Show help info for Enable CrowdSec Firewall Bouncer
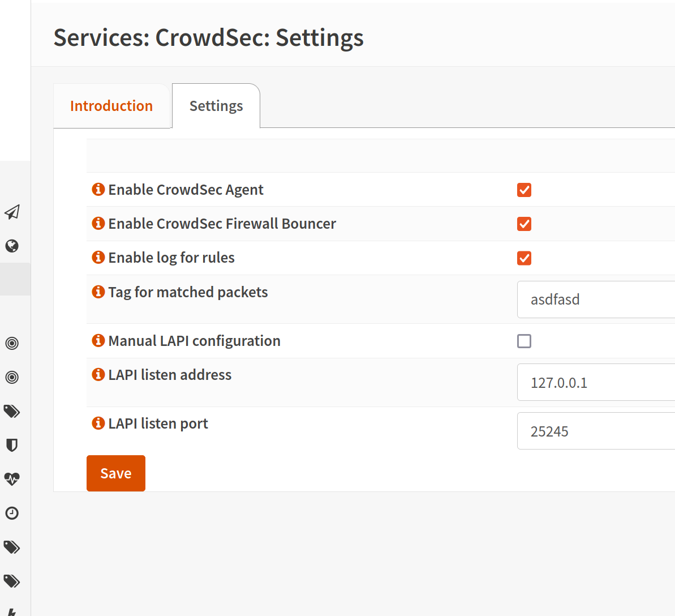Viewport: 675px width, 616px height. [98, 223]
